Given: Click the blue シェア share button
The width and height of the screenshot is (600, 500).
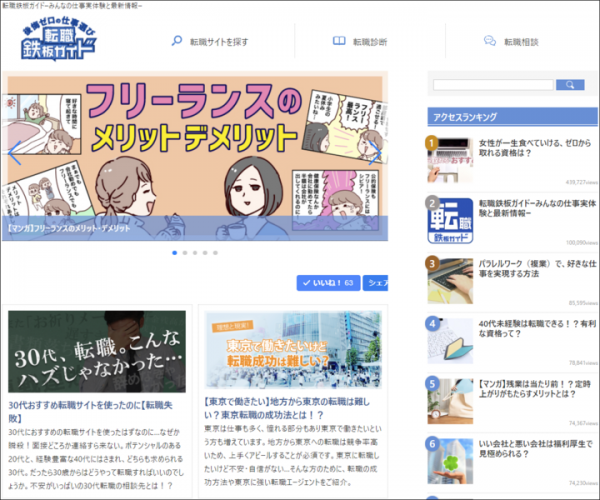Looking at the screenshot, I should [376, 284].
